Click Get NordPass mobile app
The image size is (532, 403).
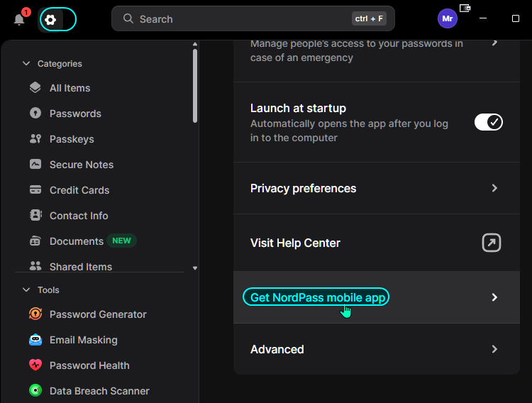tap(318, 297)
